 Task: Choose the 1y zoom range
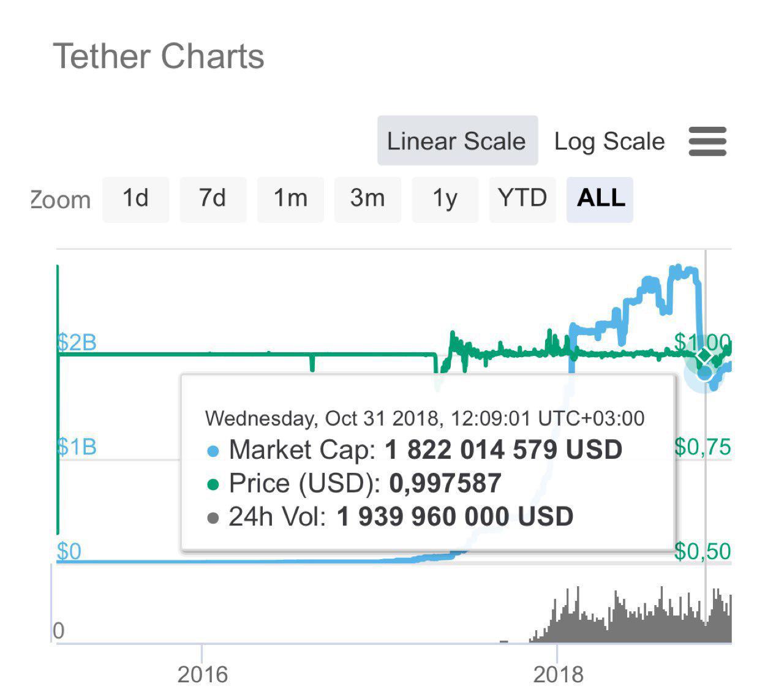click(445, 199)
